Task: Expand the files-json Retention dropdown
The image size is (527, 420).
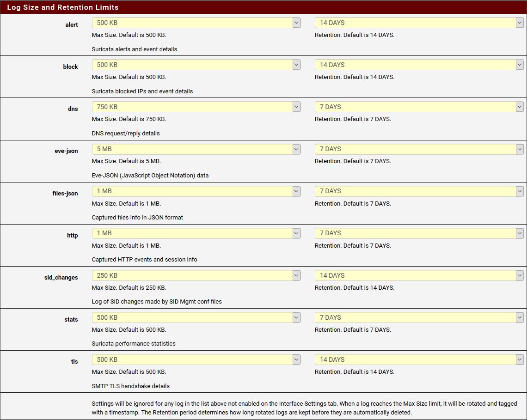Action: pyautogui.click(x=419, y=191)
